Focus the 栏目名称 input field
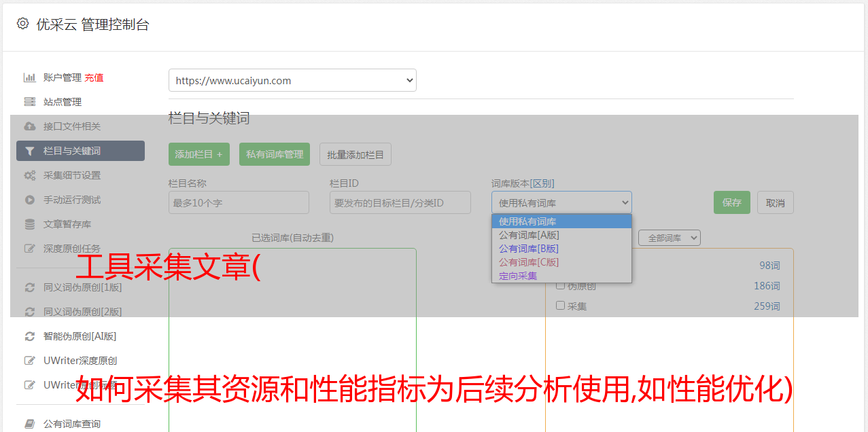 (239, 202)
